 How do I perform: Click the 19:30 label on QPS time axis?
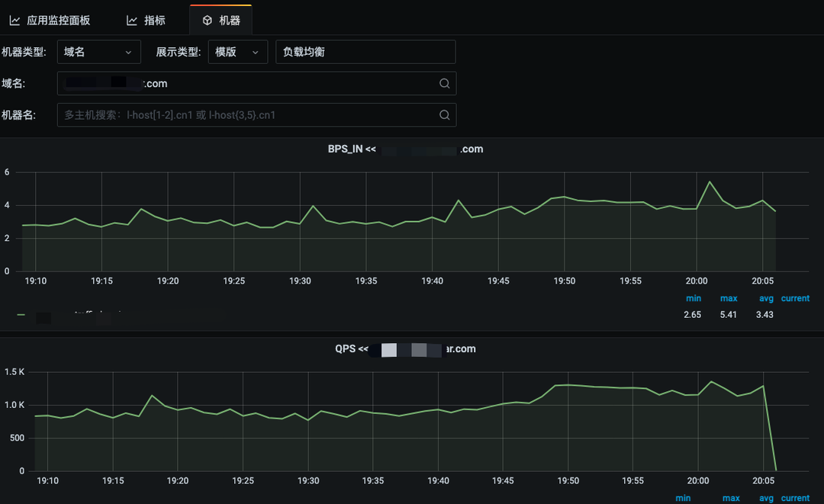tap(308, 480)
